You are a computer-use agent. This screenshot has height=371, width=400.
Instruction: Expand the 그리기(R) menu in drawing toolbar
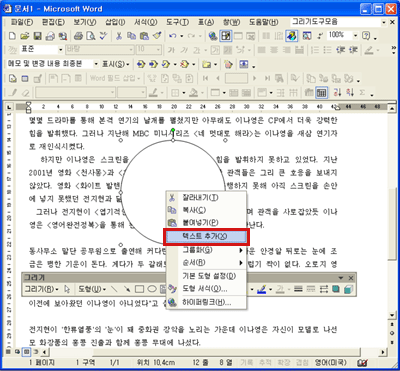41,289
